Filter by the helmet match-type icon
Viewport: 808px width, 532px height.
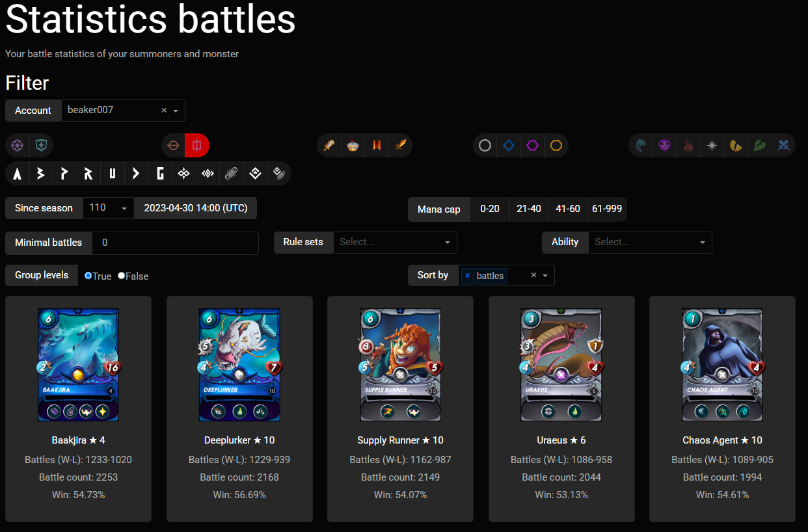(353, 146)
